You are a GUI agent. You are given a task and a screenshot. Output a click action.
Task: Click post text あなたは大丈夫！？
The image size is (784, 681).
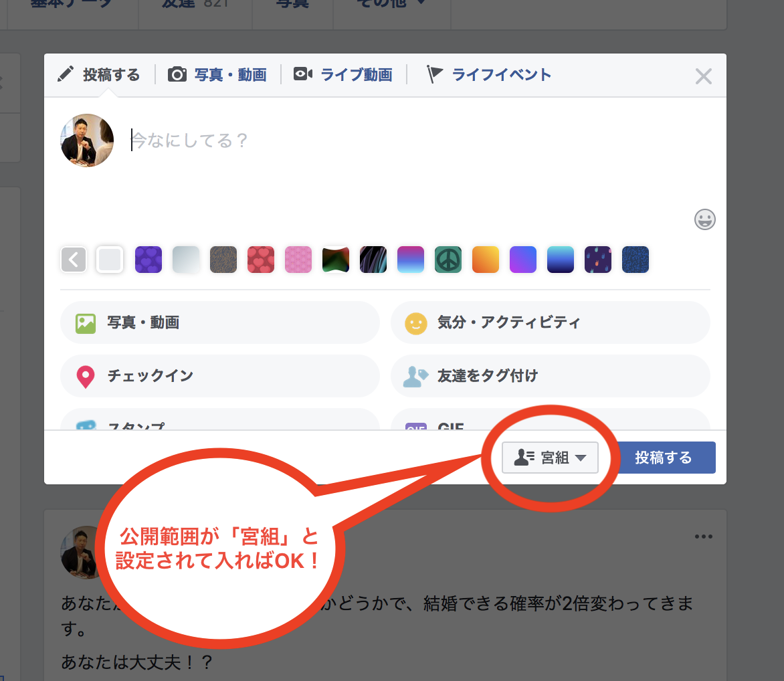click(137, 662)
